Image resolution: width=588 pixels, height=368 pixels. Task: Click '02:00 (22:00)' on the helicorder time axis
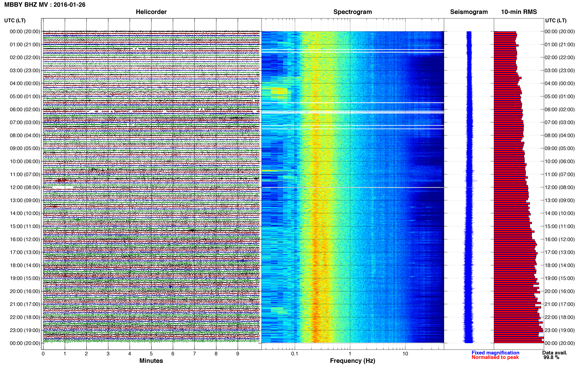tap(25, 57)
